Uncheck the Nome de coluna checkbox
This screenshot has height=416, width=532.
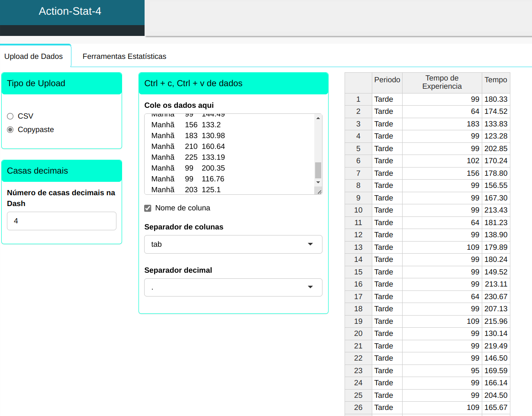148,208
